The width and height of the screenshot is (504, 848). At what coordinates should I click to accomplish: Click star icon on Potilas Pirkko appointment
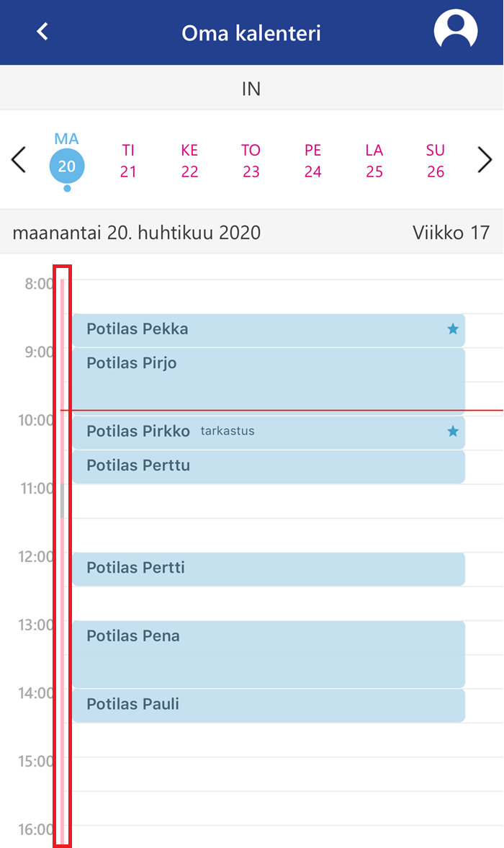453,431
